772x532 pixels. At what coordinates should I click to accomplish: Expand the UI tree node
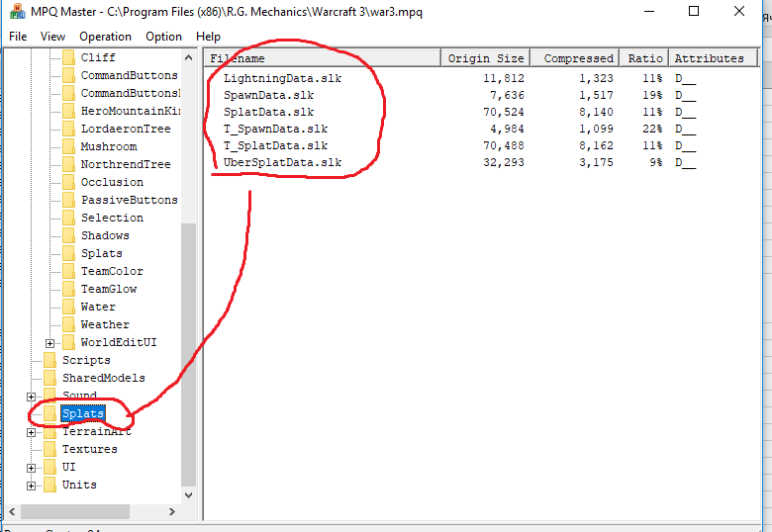pyautogui.click(x=31, y=468)
